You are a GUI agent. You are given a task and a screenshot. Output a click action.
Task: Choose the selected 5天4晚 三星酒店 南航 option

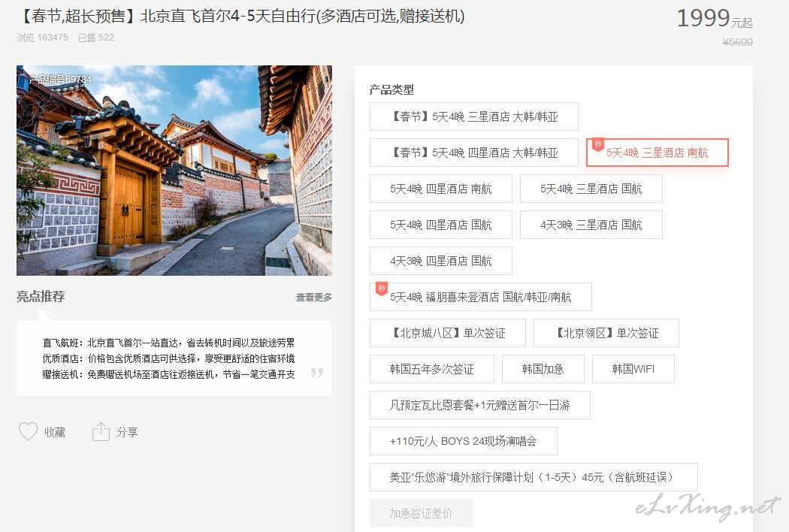coord(657,153)
